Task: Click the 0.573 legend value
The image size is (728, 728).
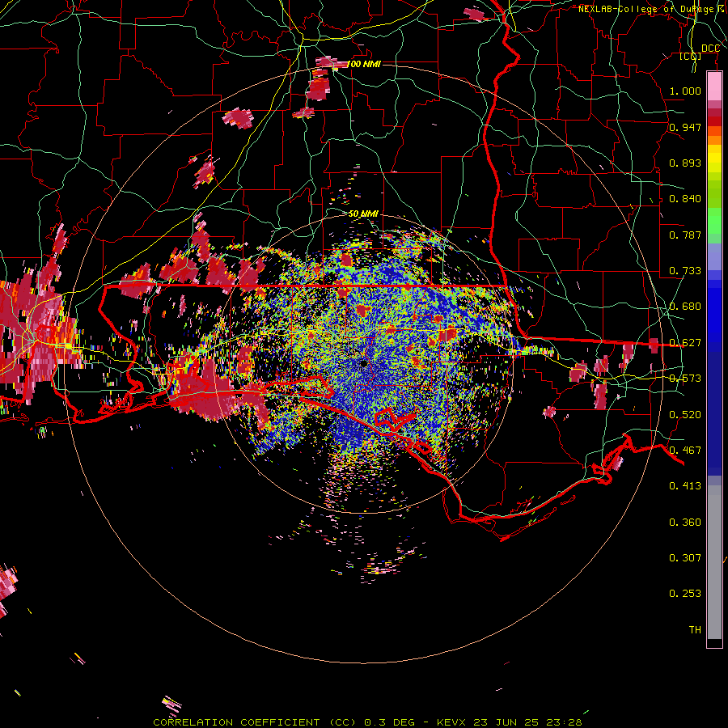Action: pyautogui.click(x=685, y=379)
